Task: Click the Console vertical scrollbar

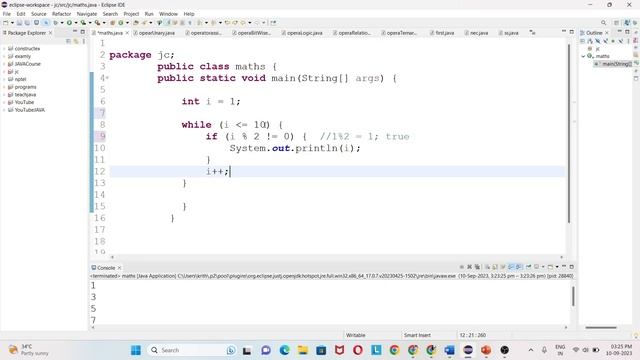Action: pos(573,296)
